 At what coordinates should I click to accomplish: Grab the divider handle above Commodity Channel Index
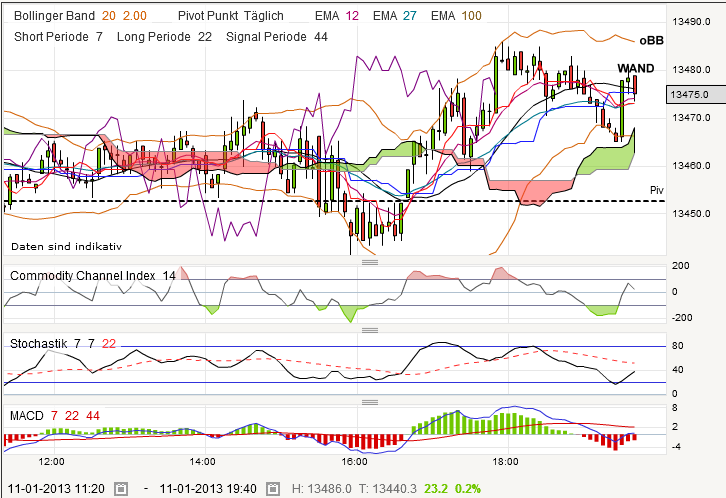[x=370, y=262]
